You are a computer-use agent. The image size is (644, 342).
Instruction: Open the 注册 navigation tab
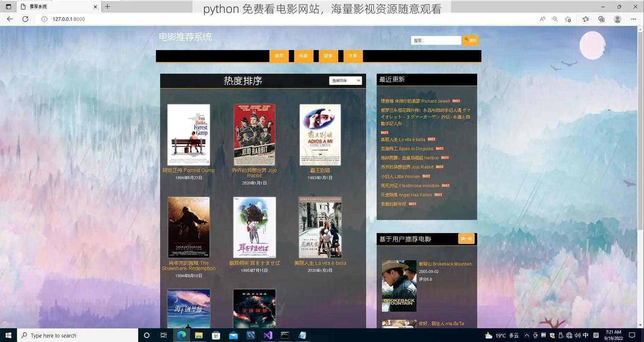353,56
